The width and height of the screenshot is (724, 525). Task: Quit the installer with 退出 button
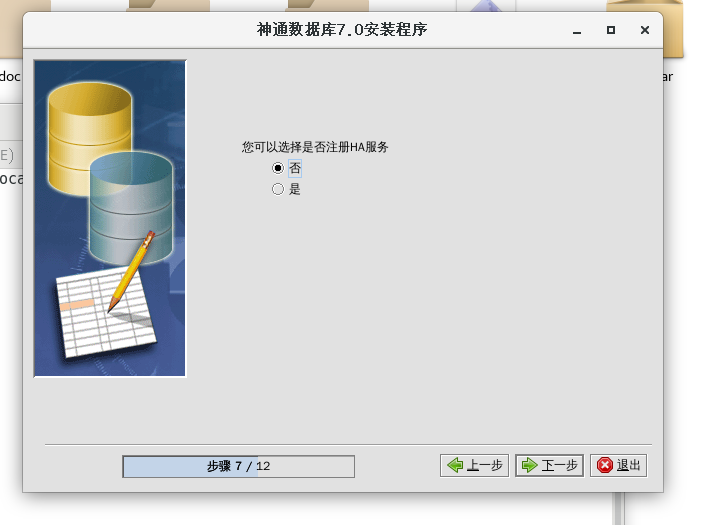point(618,465)
